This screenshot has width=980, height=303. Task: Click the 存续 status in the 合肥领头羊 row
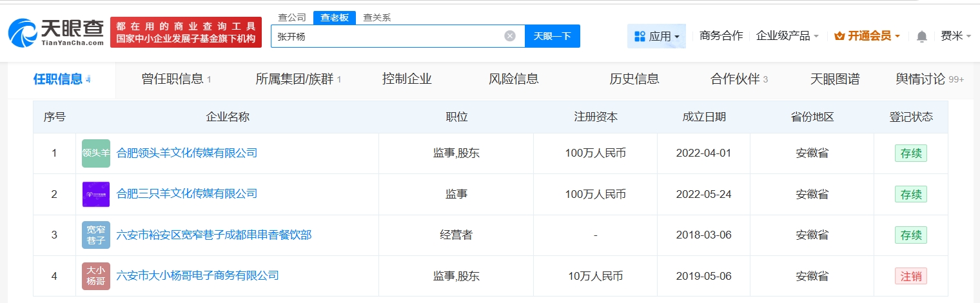(910, 153)
